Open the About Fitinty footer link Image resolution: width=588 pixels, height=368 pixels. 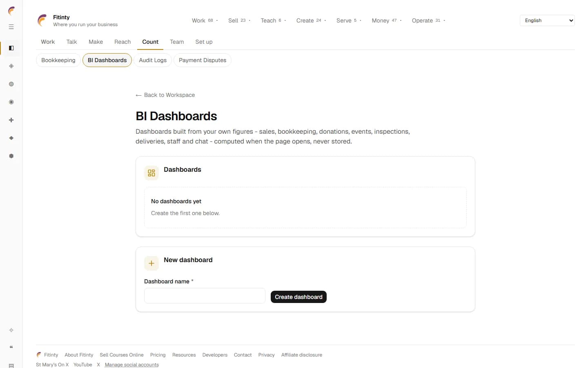(79, 355)
